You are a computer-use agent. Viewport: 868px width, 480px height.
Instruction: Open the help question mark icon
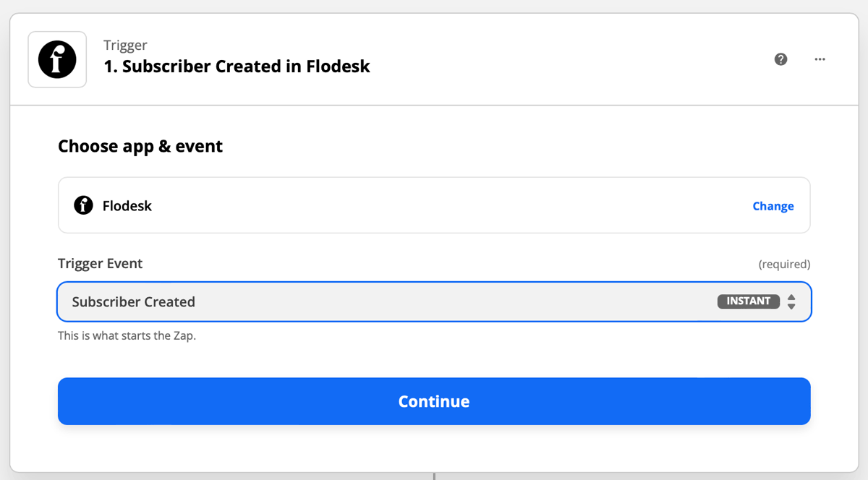click(780, 59)
